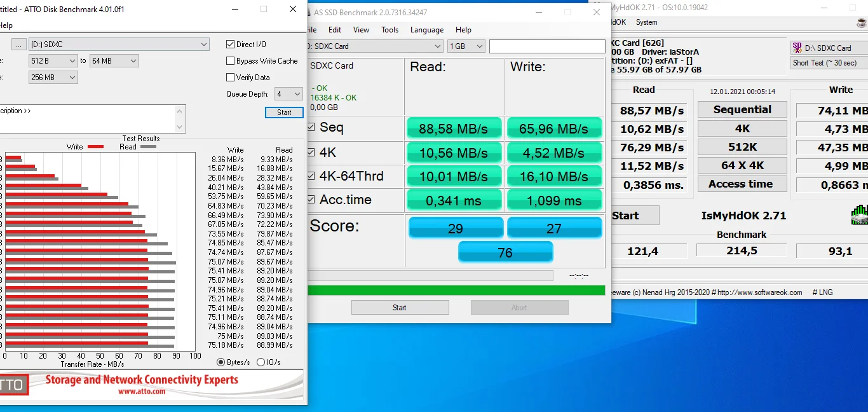Click the Sequential test button in IsMyHdOK
This screenshot has width=868, height=412.
742,110
